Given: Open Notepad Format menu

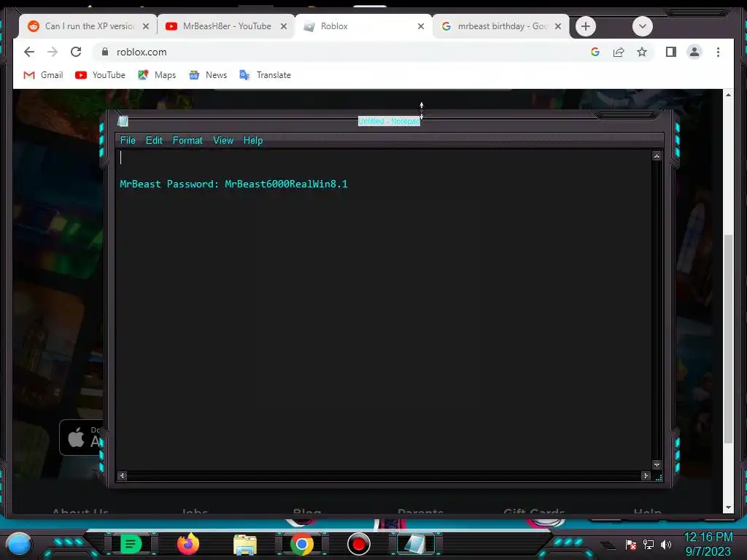Looking at the screenshot, I should pyautogui.click(x=187, y=141).
